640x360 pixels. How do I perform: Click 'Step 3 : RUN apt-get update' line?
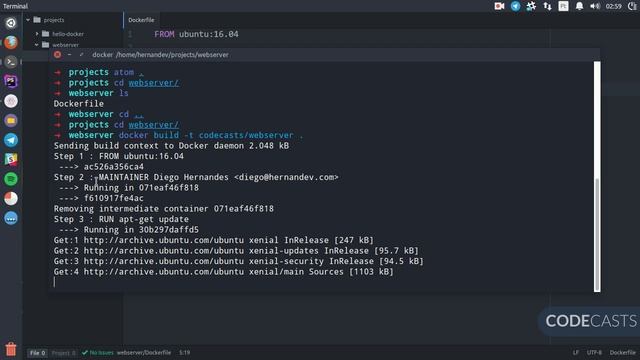pyautogui.click(x=121, y=219)
